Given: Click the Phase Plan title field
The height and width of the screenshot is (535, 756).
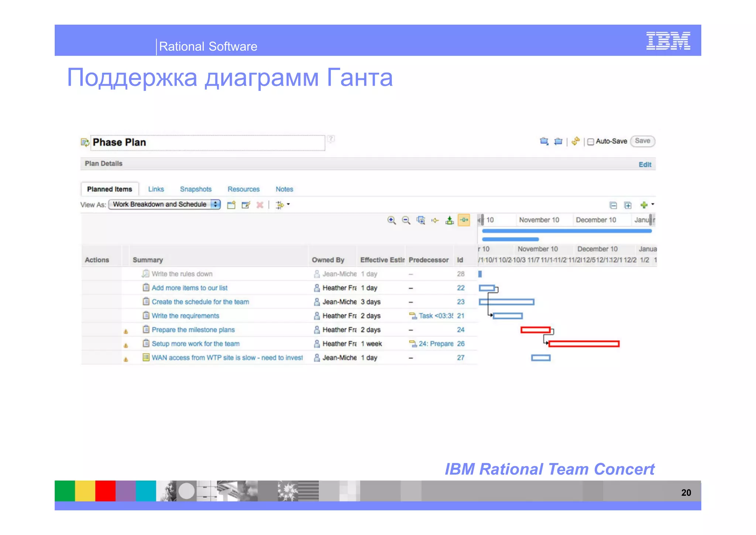Looking at the screenshot, I should pos(208,143).
